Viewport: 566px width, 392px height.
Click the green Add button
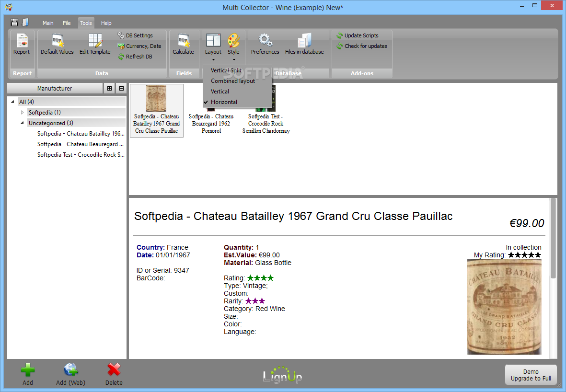pyautogui.click(x=28, y=374)
